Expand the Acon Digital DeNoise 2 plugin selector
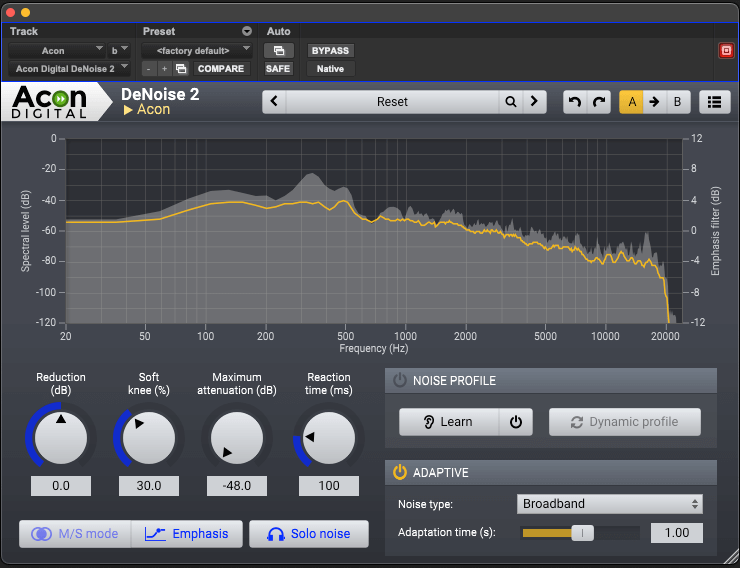Viewport: 740px width, 568px height. tap(69, 69)
